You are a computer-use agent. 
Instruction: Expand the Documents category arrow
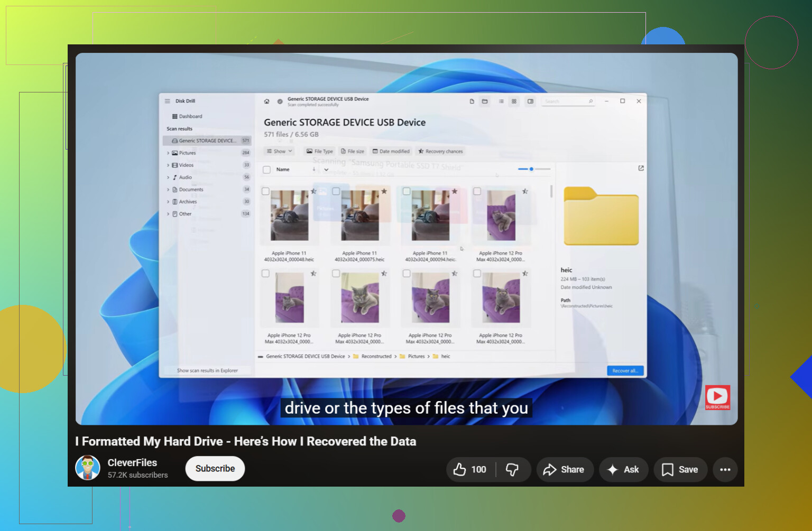click(168, 190)
